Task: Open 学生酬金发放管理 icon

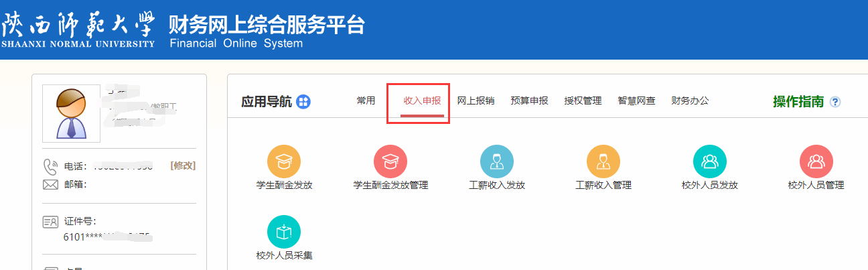Action: (x=390, y=161)
